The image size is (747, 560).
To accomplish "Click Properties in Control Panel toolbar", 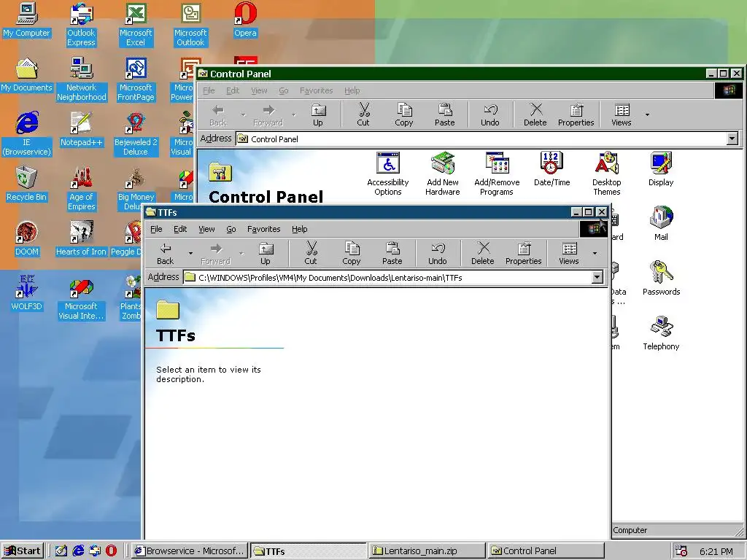I will coord(576,114).
